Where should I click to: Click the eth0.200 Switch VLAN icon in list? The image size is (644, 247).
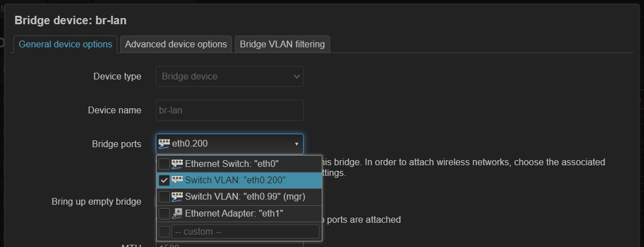(x=177, y=180)
